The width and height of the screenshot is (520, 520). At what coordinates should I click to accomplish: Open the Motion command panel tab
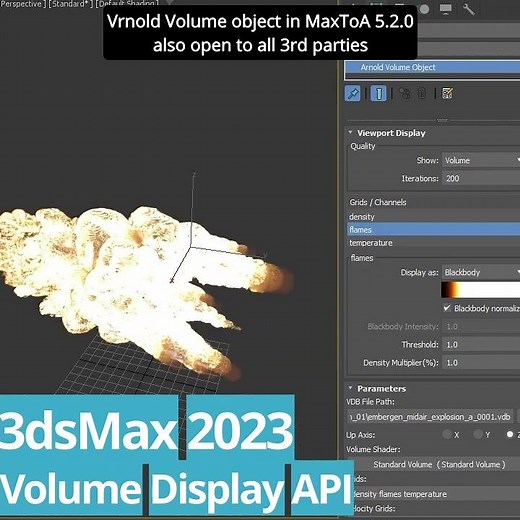tap(424, 9)
